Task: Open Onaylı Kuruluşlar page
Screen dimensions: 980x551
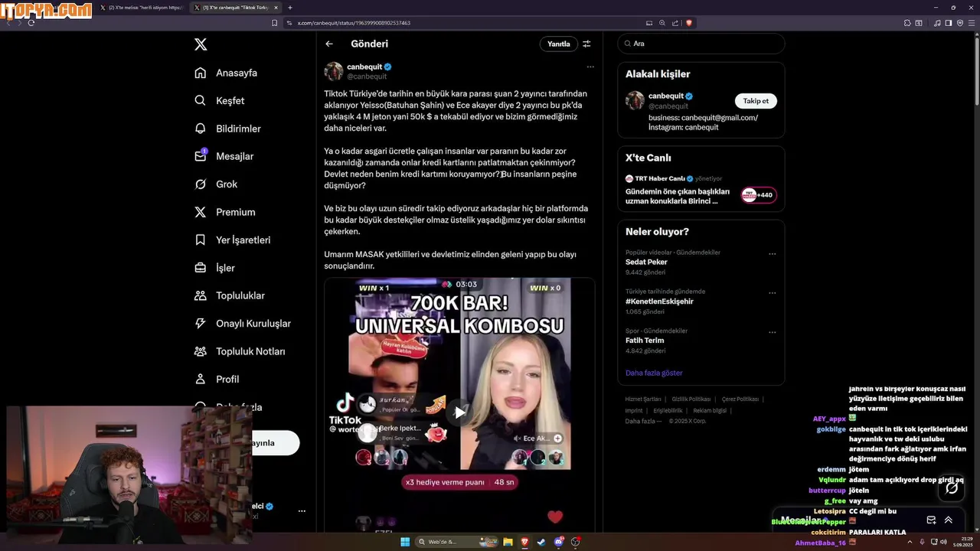Action: click(x=243, y=324)
